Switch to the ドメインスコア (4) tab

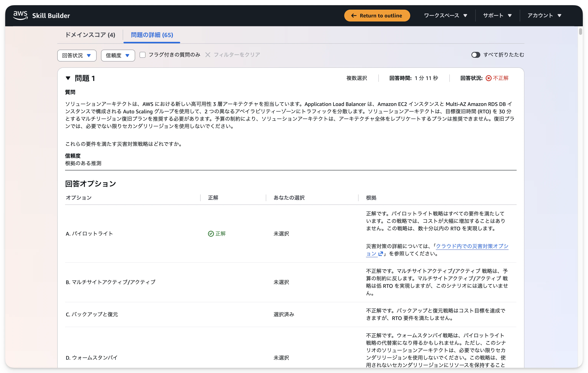90,35
